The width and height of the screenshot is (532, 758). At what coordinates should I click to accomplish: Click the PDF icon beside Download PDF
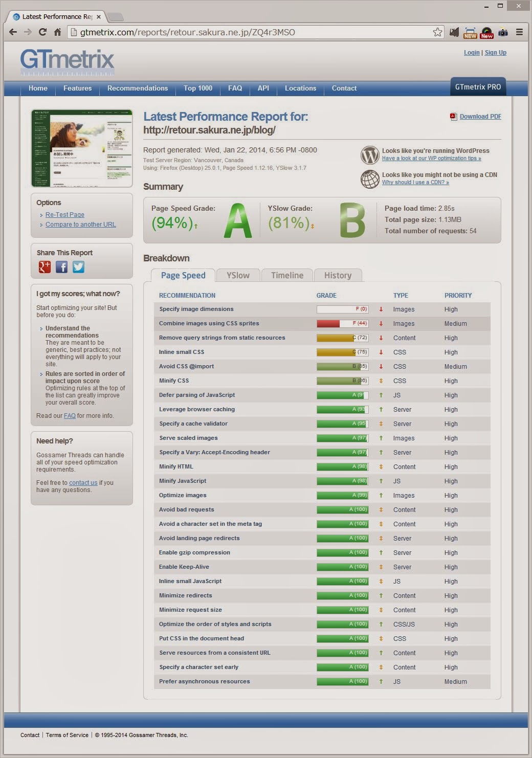(453, 117)
